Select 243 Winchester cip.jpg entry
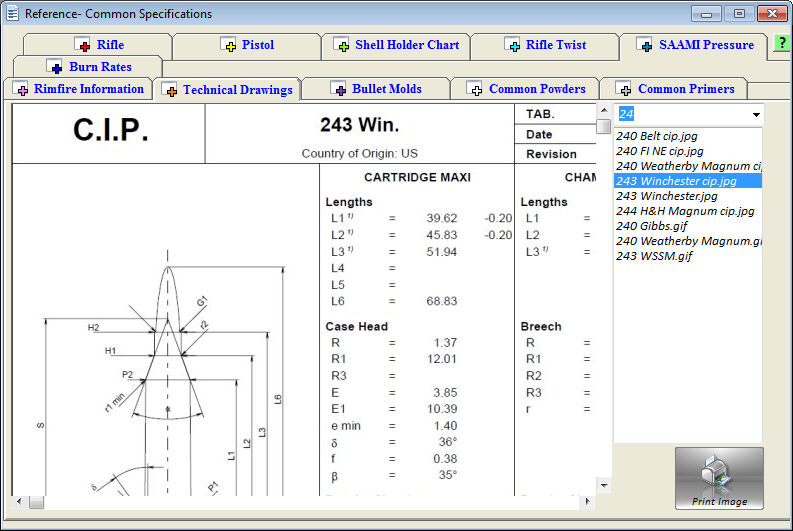 pyautogui.click(x=688, y=181)
